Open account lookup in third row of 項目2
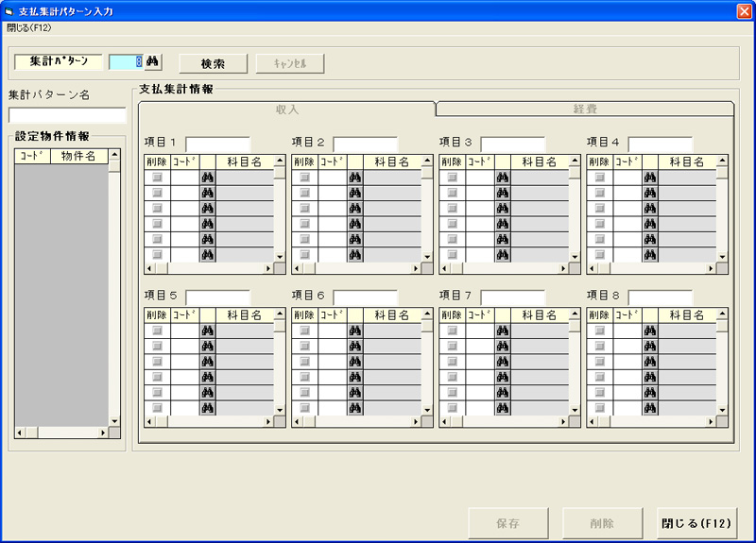The width and height of the screenshot is (756, 543). coord(355,209)
